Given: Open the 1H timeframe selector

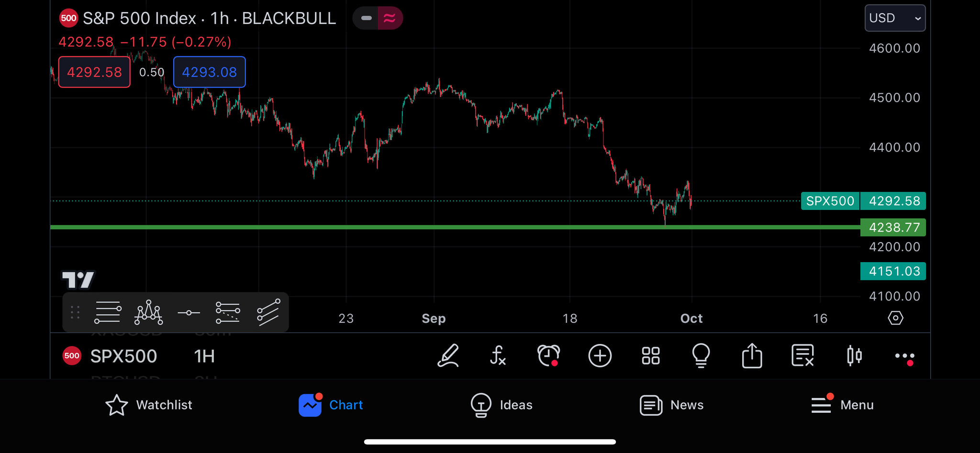Looking at the screenshot, I should tap(204, 356).
